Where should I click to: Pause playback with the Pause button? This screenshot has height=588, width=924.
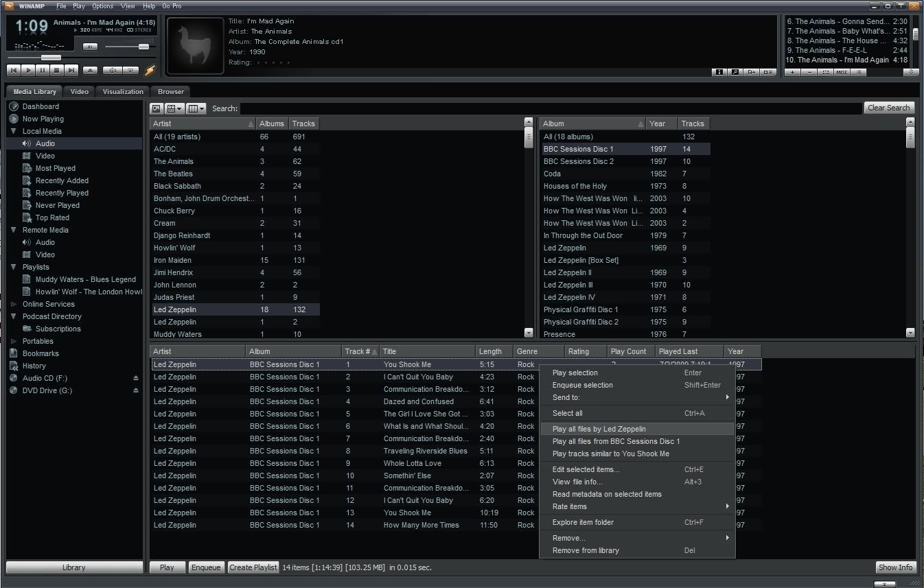(x=43, y=70)
